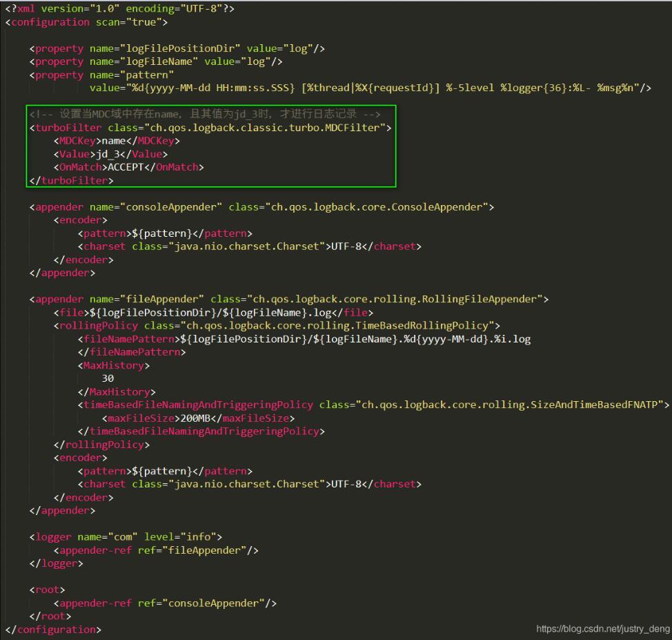
Task: Open the blog.csdn.net/justry_deng watermark link
Action: coord(602,629)
